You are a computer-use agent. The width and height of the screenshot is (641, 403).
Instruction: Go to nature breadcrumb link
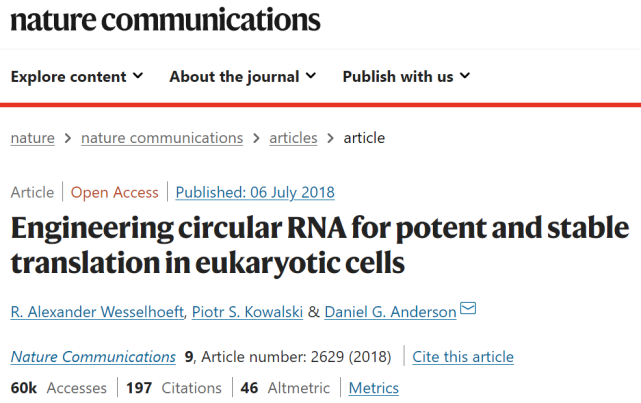(32, 138)
